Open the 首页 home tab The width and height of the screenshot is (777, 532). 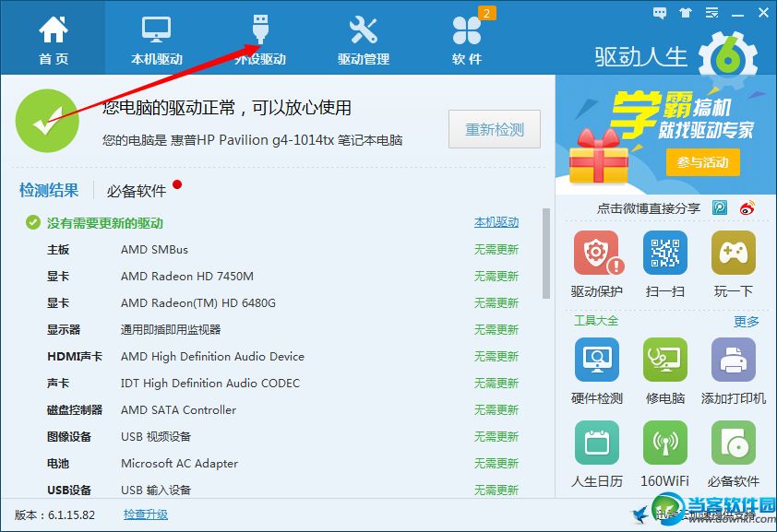pos(53,40)
